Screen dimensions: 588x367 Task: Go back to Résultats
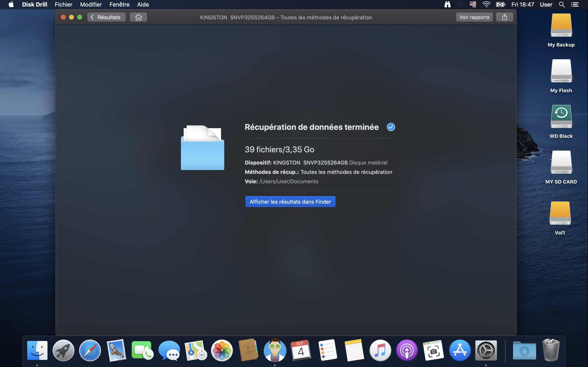[106, 17]
